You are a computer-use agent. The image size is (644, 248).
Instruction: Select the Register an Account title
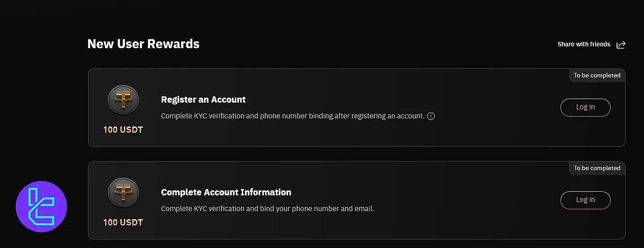203,99
